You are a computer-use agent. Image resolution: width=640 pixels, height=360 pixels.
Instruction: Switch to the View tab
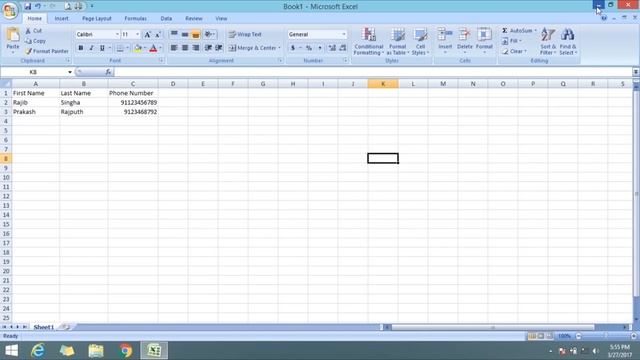tap(221, 18)
